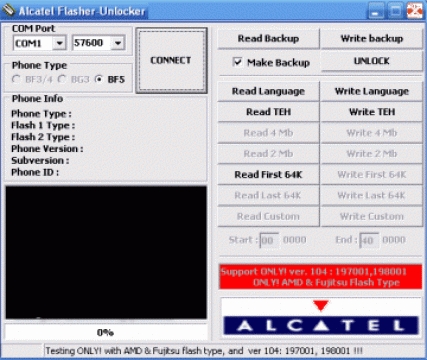The height and width of the screenshot is (360, 427).
Task: Click the End address input field
Action: click(x=369, y=240)
